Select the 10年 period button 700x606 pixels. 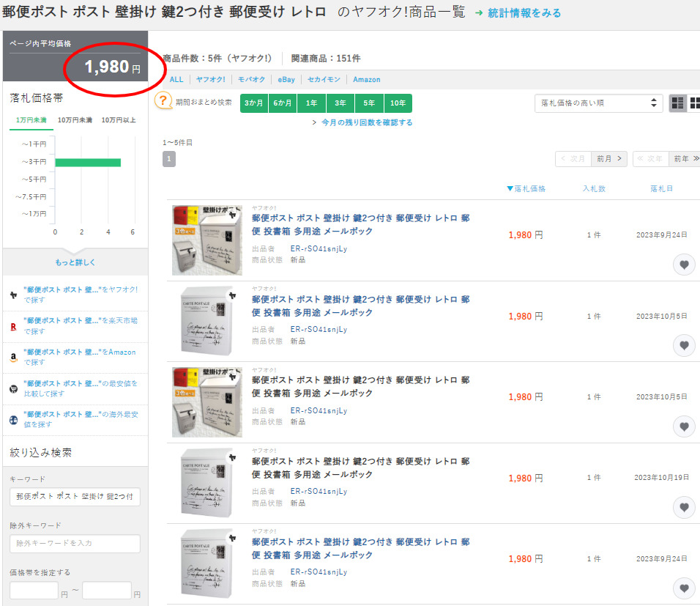pyautogui.click(x=398, y=103)
